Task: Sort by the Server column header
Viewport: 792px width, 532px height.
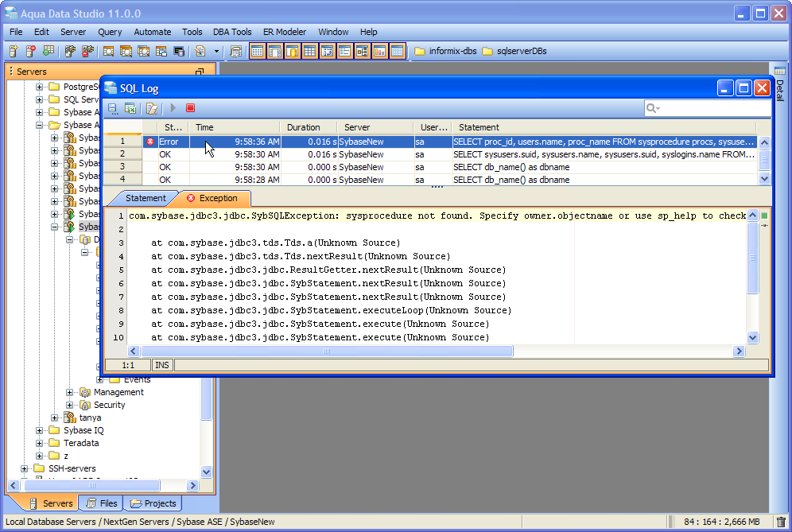Action: [x=376, y=127]
